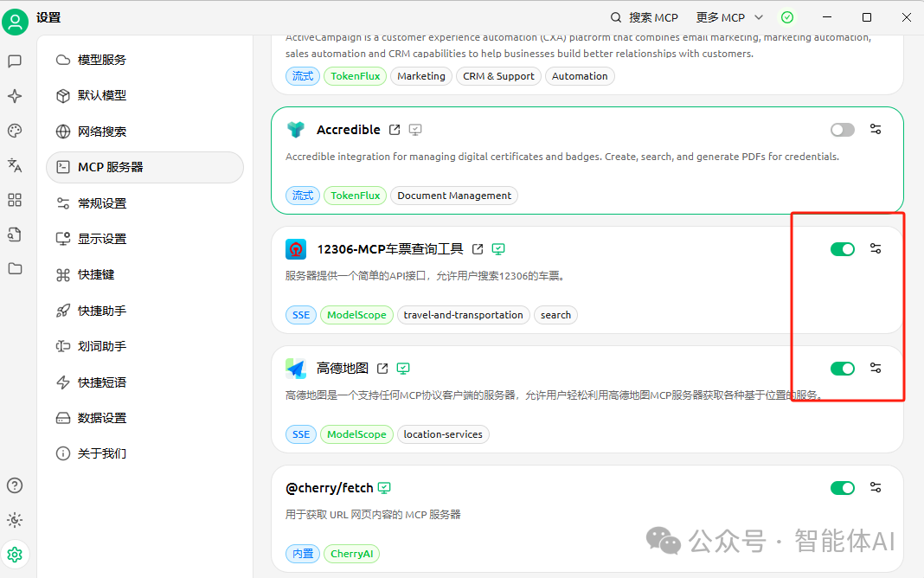Open 关于我们 settings item

tap(145, 453)
